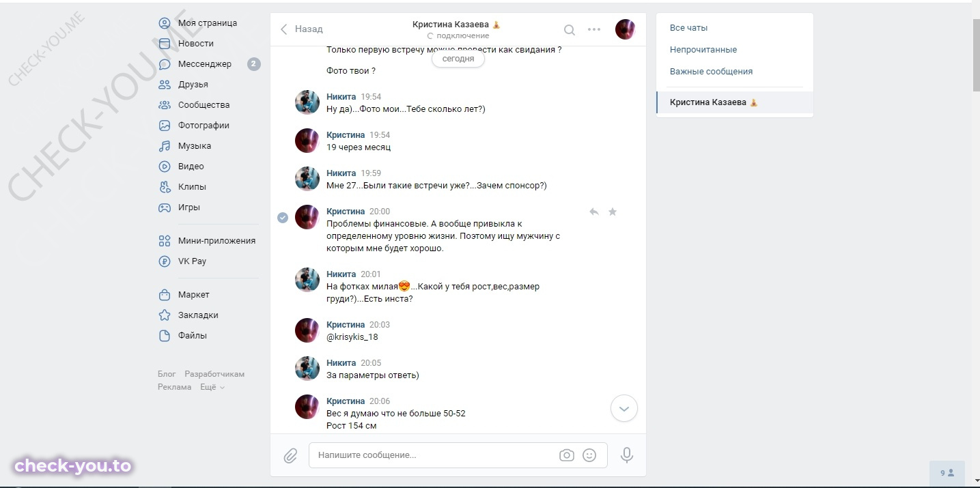Open the Видео play icon
980x488 pixels.
tap(165, 167)
